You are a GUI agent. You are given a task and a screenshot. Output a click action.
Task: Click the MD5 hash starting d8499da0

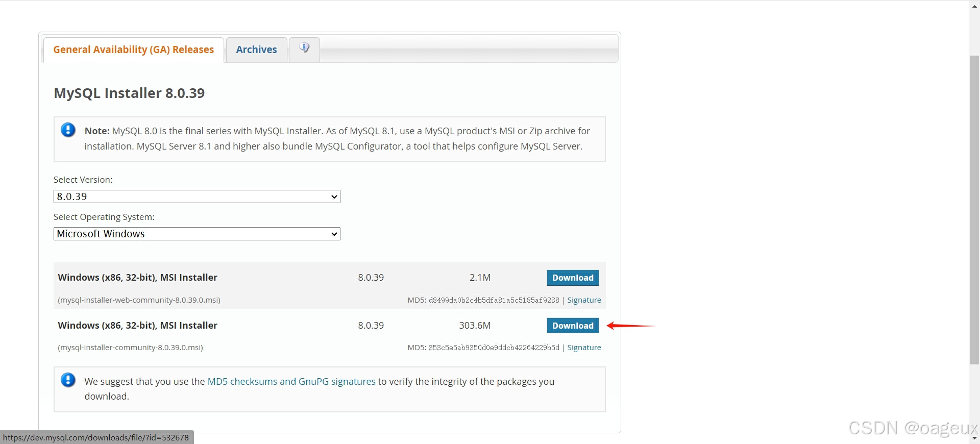[494, 300]
